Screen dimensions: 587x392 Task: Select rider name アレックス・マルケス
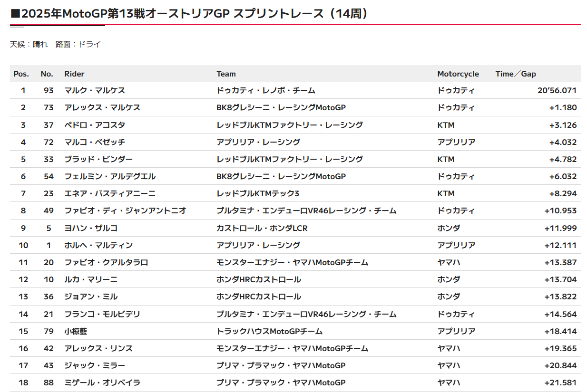[102, 107]
